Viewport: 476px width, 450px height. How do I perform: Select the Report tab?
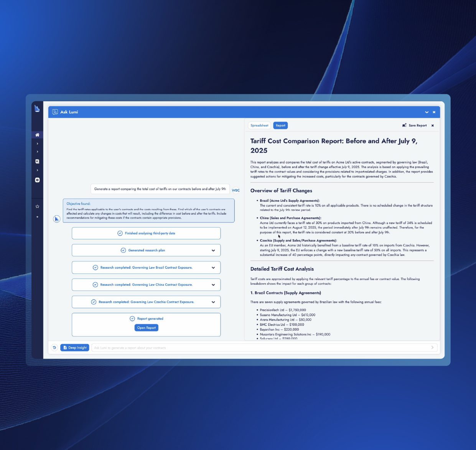[x=280, y=125]
